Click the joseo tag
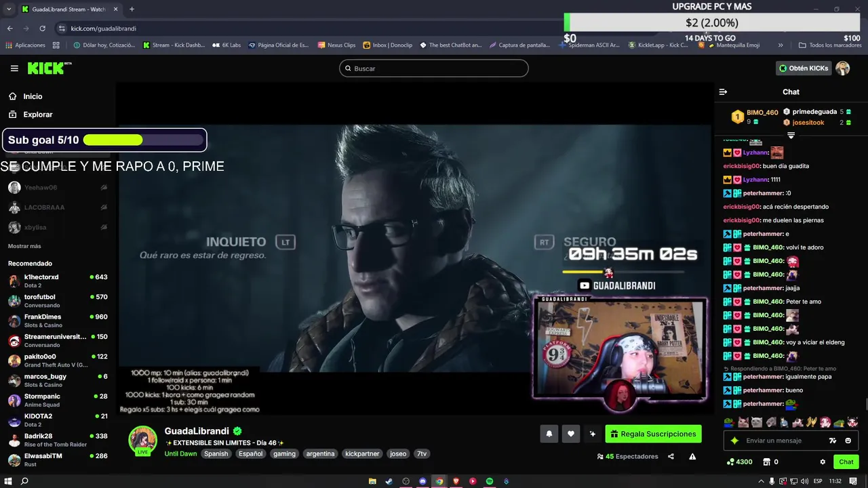Screen dimensions: 868x488 398,453
